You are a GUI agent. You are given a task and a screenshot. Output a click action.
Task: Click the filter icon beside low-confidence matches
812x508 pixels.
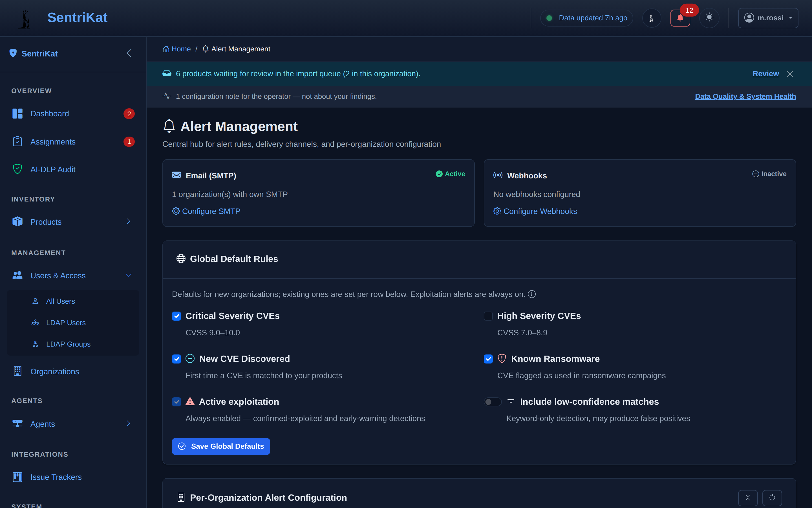tap(511, 401)
